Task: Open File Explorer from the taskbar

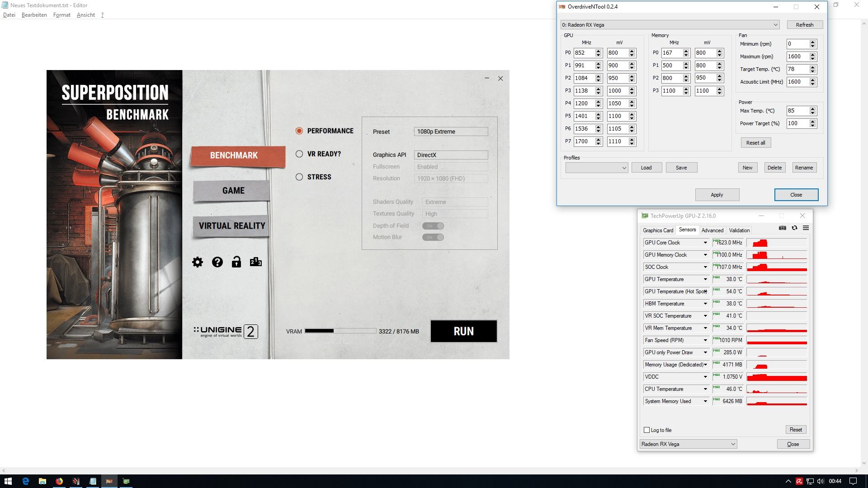Action: (42, 481)
